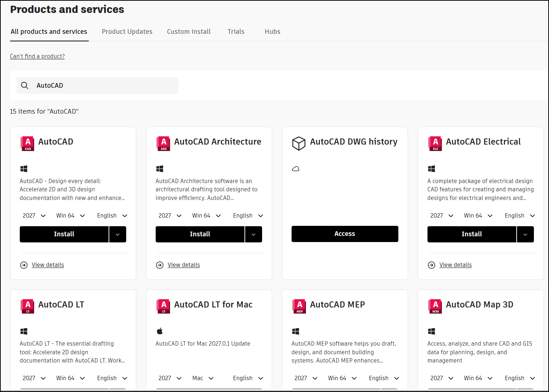Click the AutoCAD Architecture product icon

163,143
